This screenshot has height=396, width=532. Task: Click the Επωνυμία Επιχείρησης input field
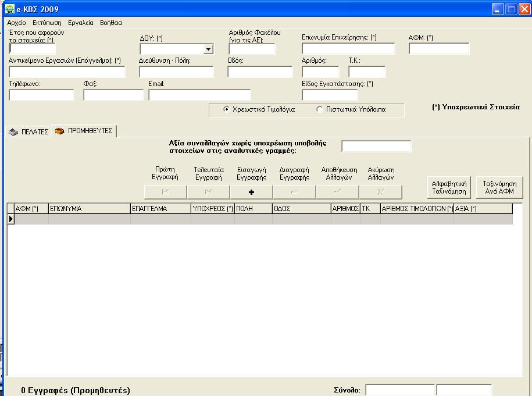[x=348, y=49]
